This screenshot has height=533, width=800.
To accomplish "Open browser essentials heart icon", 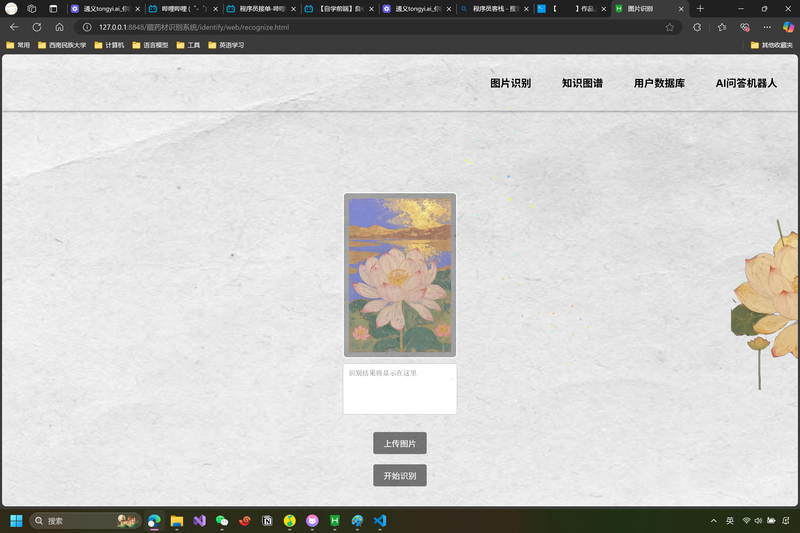I will click(x=745, y=28).
